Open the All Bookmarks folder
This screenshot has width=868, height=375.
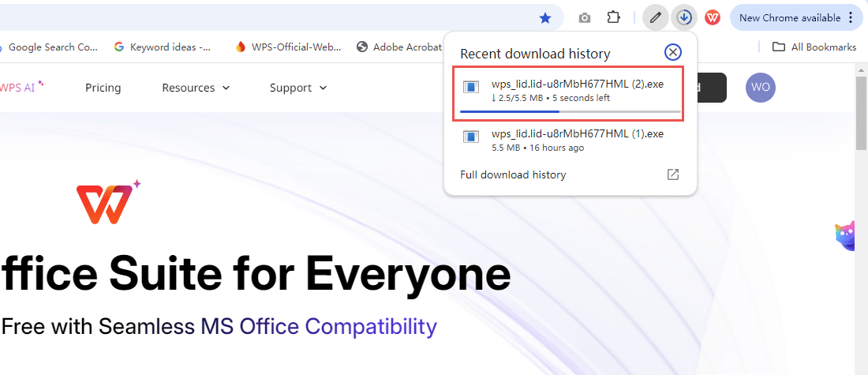(814, 47)
